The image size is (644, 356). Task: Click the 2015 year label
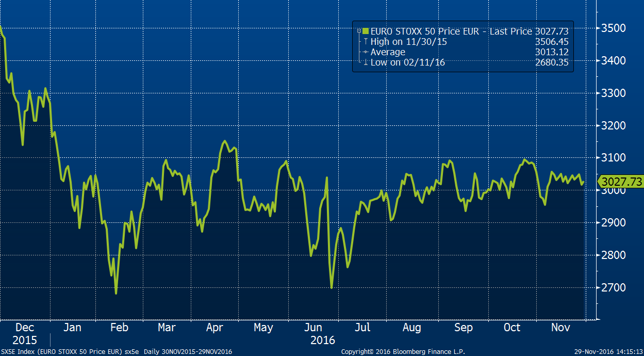tap(25, 340)
